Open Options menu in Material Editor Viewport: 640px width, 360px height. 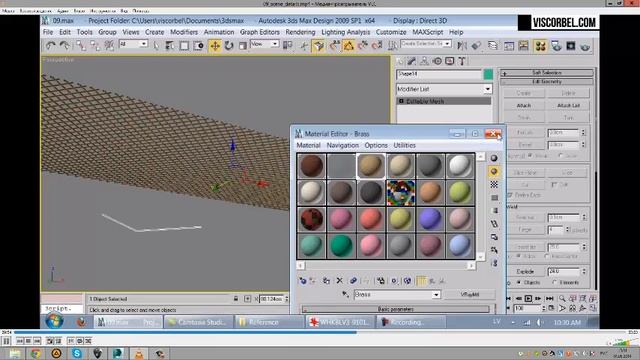coord(376,145)
